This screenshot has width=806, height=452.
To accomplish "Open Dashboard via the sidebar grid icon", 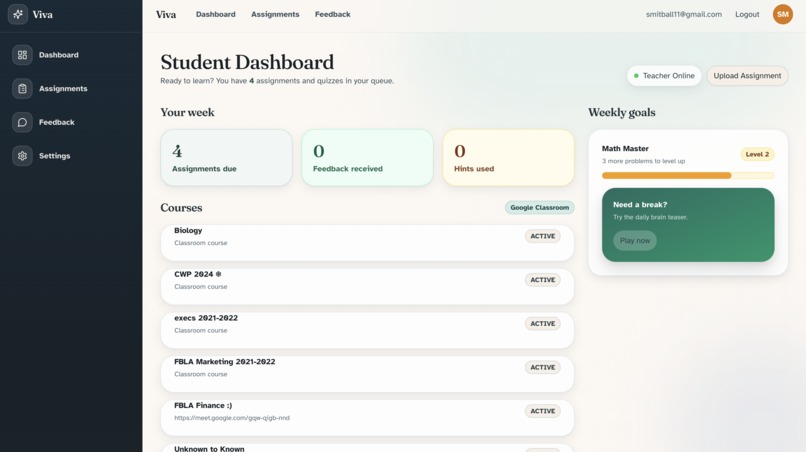I will tap(22, 55).
